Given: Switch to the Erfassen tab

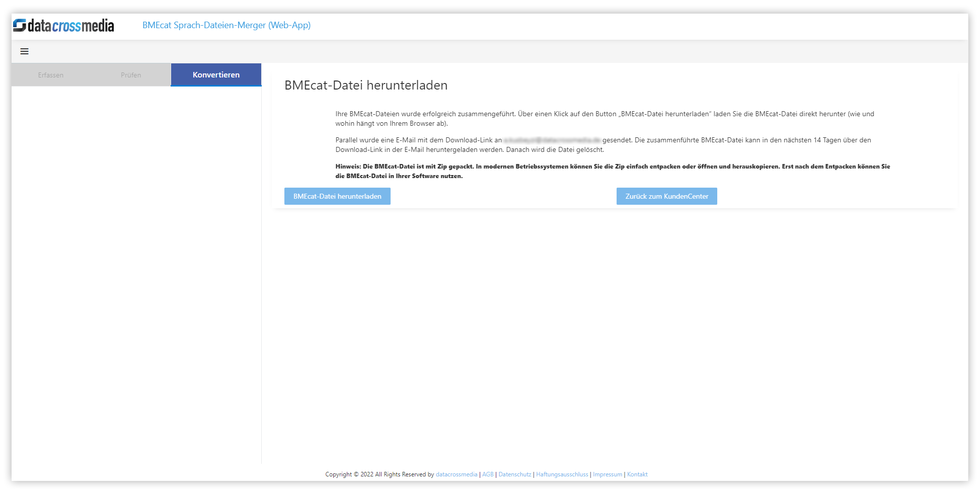Looking at the screenshot, I should pos(51,75).
